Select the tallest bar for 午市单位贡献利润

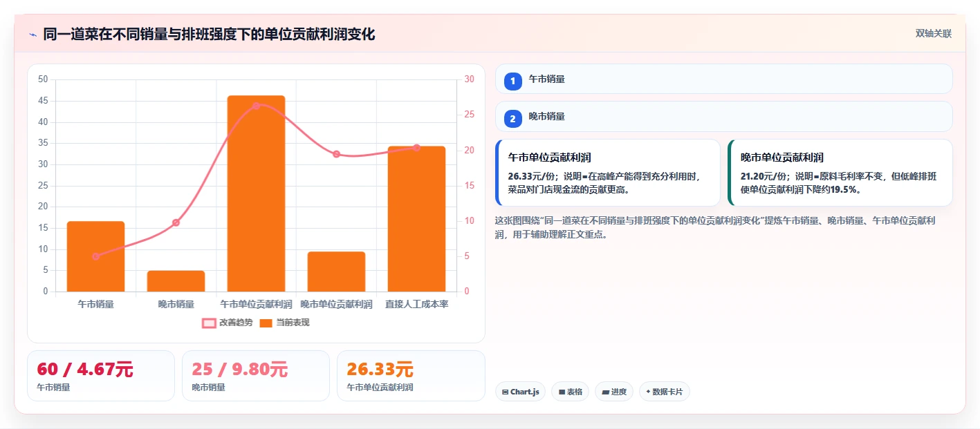pyautogui.click(x=256, y=193)
